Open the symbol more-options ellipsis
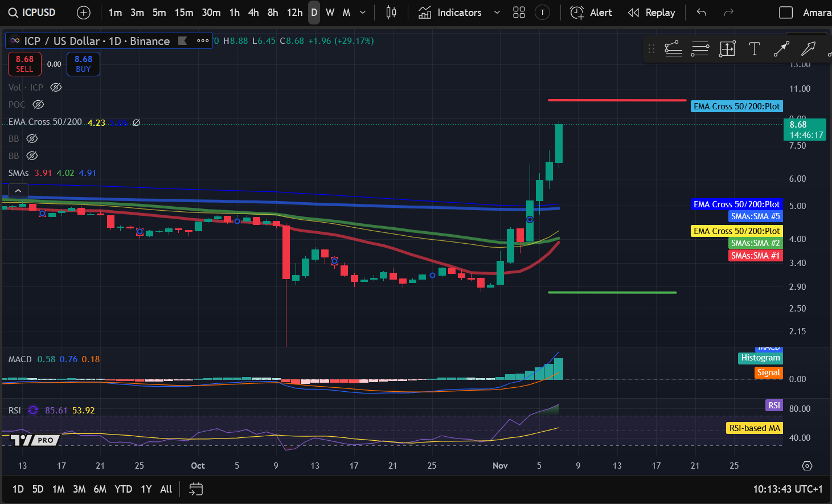 [x=203, y=40]
